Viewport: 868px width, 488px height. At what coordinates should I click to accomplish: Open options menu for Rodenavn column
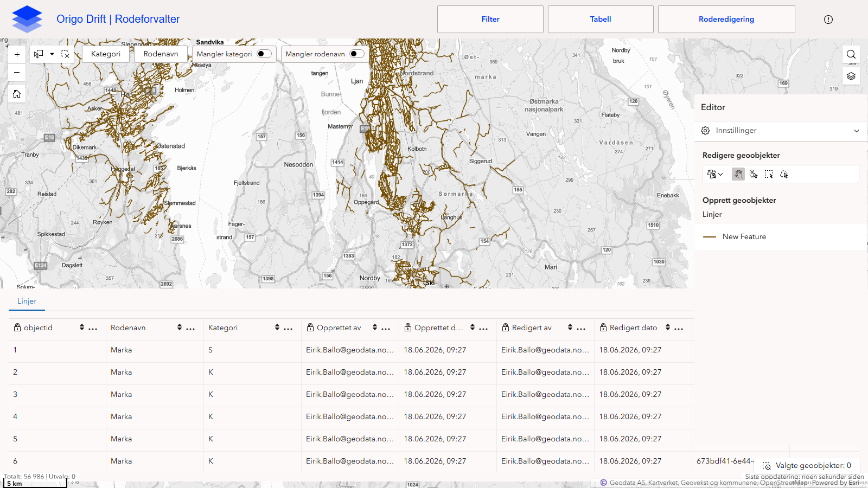190,328
